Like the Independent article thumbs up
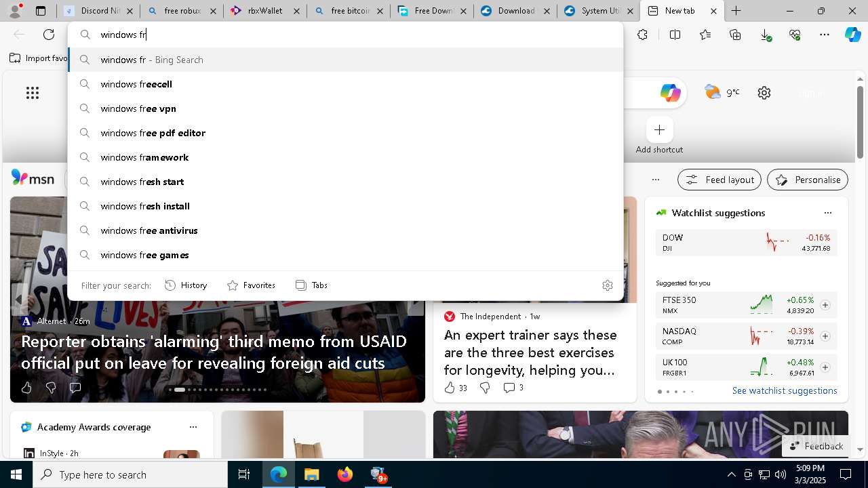Screen dimensions: 868x488 tap(456, 388)
